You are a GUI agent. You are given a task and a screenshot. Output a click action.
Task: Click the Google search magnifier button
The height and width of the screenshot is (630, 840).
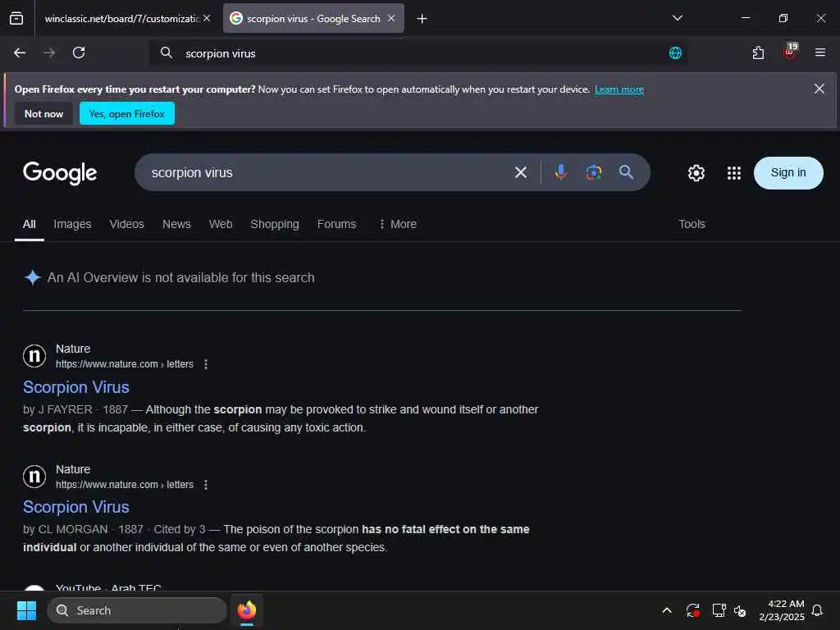pos(626,172)
